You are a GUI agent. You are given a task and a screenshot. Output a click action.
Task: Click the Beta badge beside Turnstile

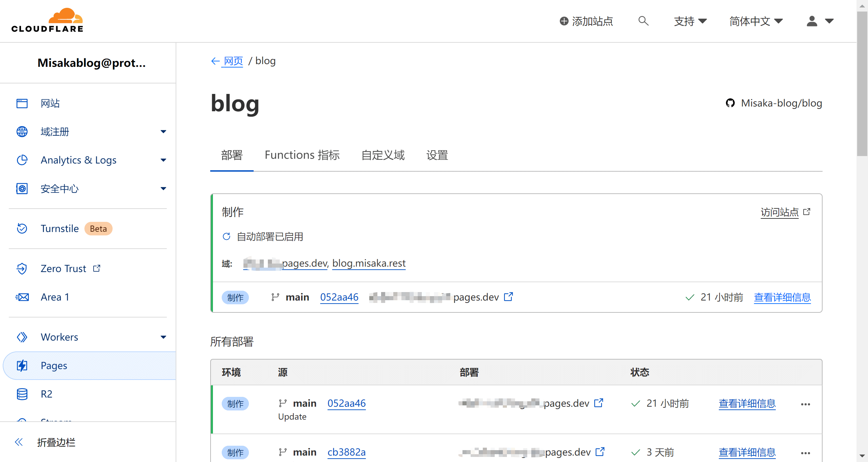click(98, 229)
